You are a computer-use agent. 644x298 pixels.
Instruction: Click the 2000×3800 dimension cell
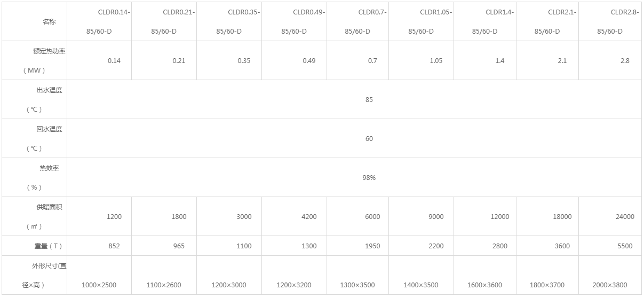point(610,285)
